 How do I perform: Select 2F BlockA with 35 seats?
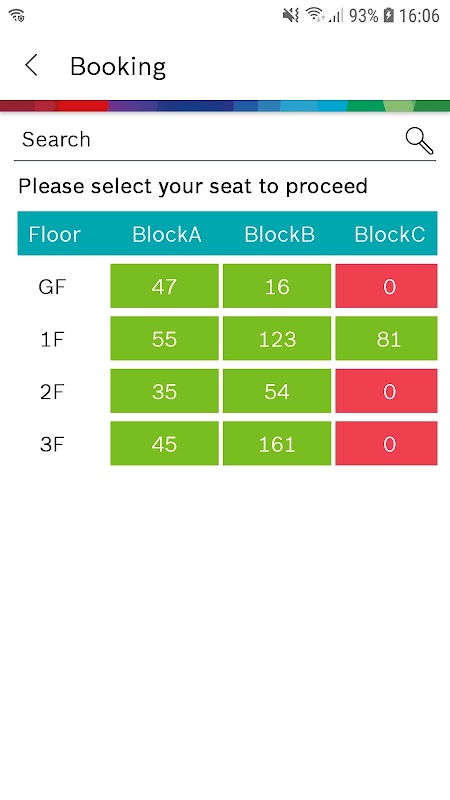coord(164,391)
